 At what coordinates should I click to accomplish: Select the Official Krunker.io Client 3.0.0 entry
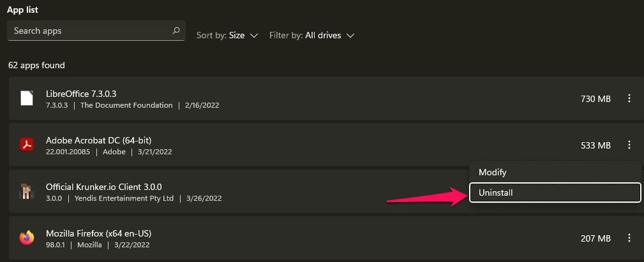[x=238, y=191]
